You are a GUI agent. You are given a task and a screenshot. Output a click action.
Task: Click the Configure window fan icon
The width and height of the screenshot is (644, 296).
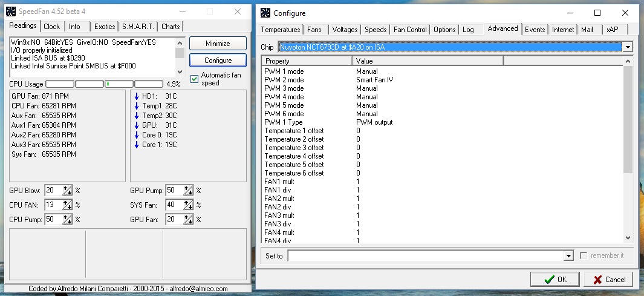click(265, 13)
